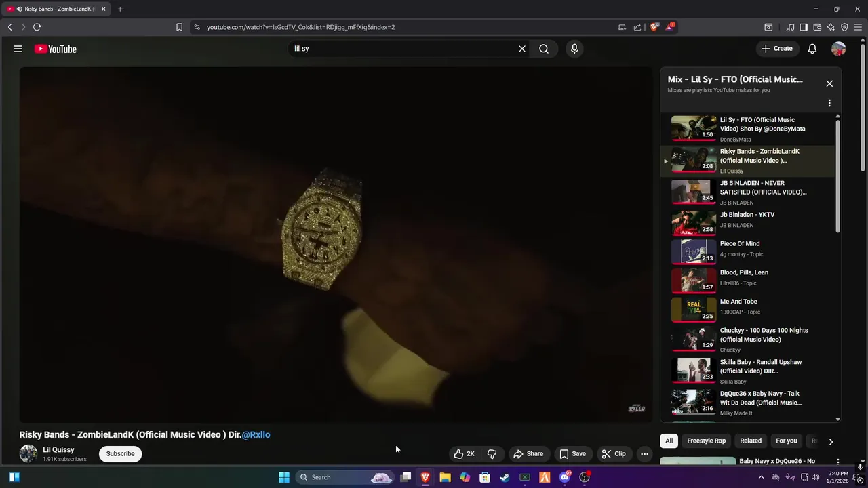Open Discord from taskbar
The width and height of the screenshot is (868, 488).
click(564, 477)
